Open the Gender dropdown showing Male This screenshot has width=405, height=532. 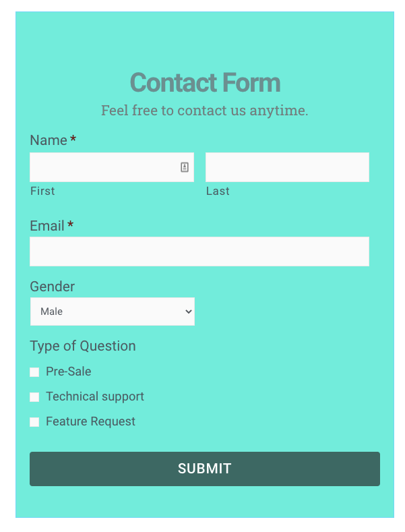113,312
